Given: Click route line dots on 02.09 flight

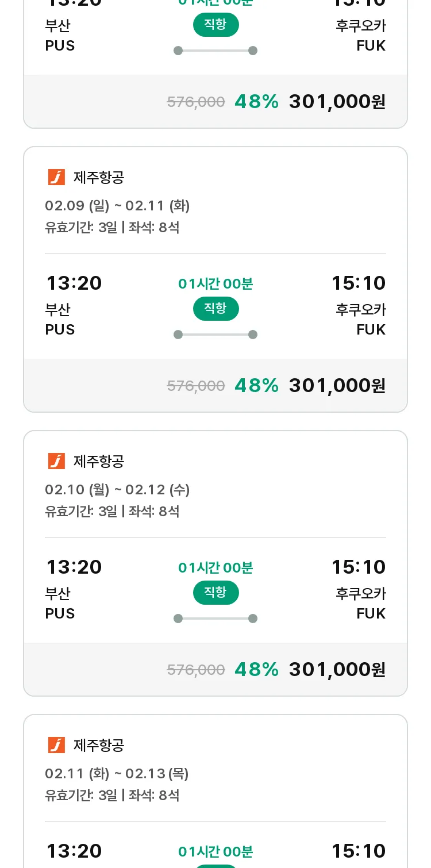Looking at the screenshot, I should 215,335.
